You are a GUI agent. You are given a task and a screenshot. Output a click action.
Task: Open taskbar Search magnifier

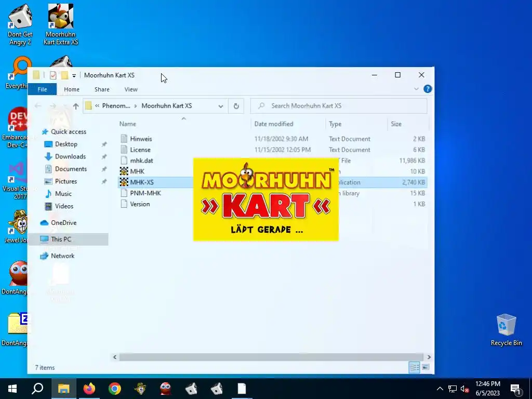[37, 389]
